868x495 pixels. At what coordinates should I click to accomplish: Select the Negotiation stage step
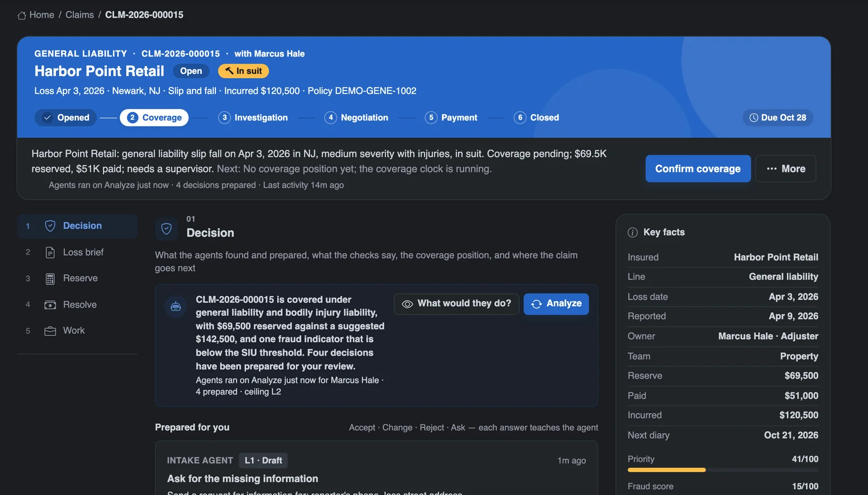click(356, 118)
